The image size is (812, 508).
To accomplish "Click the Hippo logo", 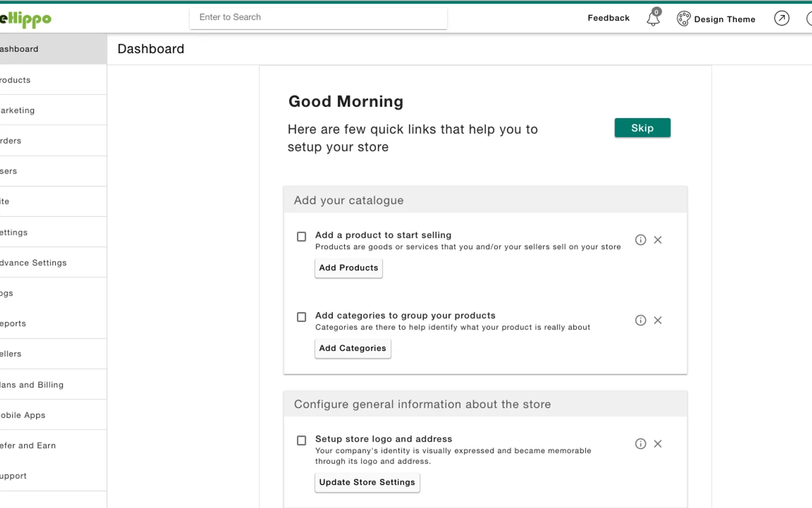I will coord(25,19).
